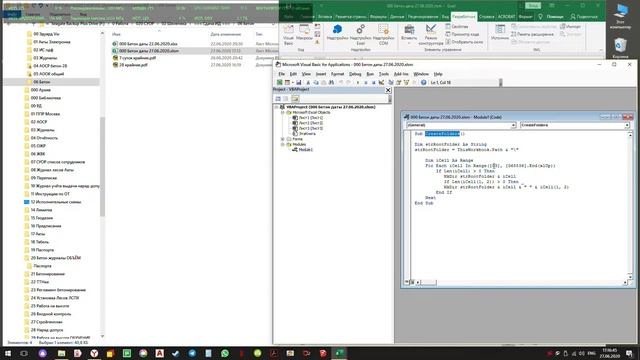Open the Debug menu in VBA editor

pyautogui.click(x=355, y=74)
